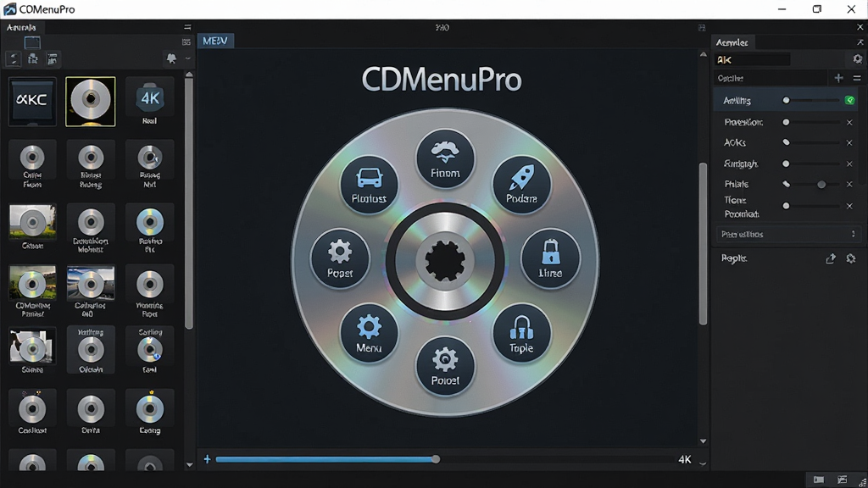Screen dimensions: 868x488
Task: Click the icon right of the 340 label
Action: 702,28
